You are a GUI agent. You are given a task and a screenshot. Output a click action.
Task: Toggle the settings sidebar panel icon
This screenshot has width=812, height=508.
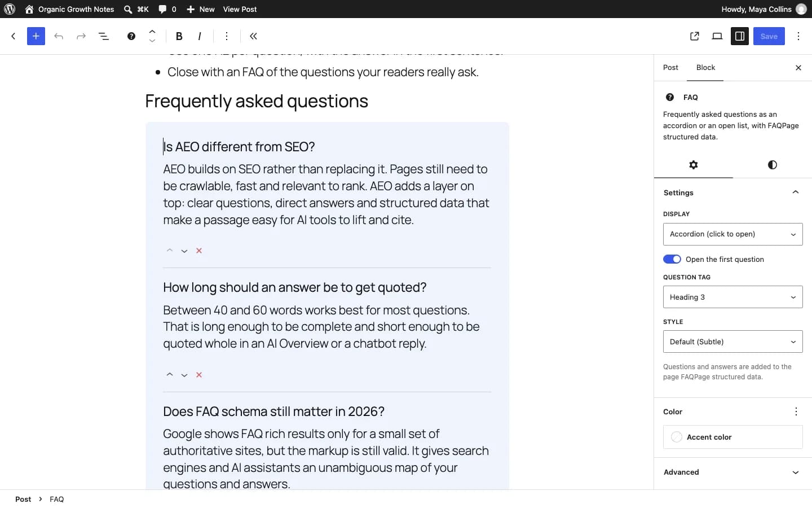(x=740, y=36)
